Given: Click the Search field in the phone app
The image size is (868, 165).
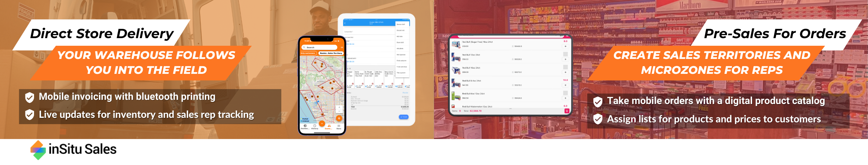Looking at the screenshot, I should [319, 47].
